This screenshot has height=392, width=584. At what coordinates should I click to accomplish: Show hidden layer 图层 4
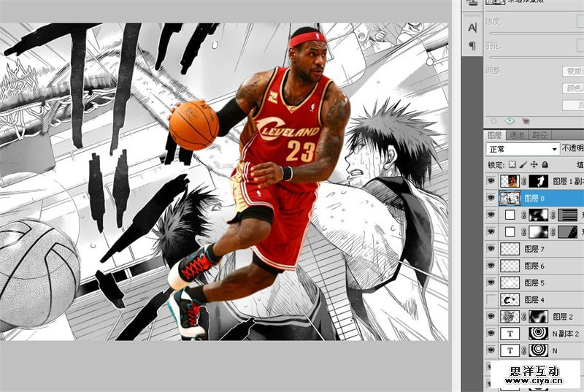tap(491, 299)
